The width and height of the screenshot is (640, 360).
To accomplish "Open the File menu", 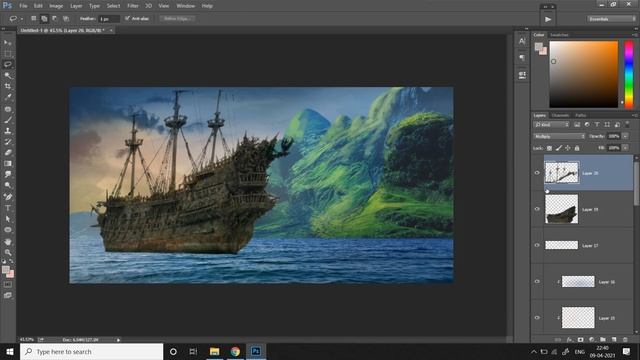I will (23, 6).
